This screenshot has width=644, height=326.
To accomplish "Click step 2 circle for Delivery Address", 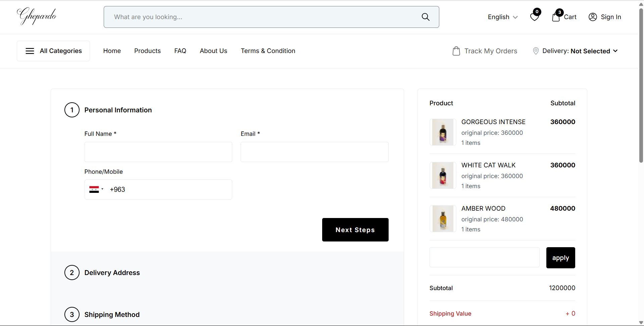I will 72,273.
